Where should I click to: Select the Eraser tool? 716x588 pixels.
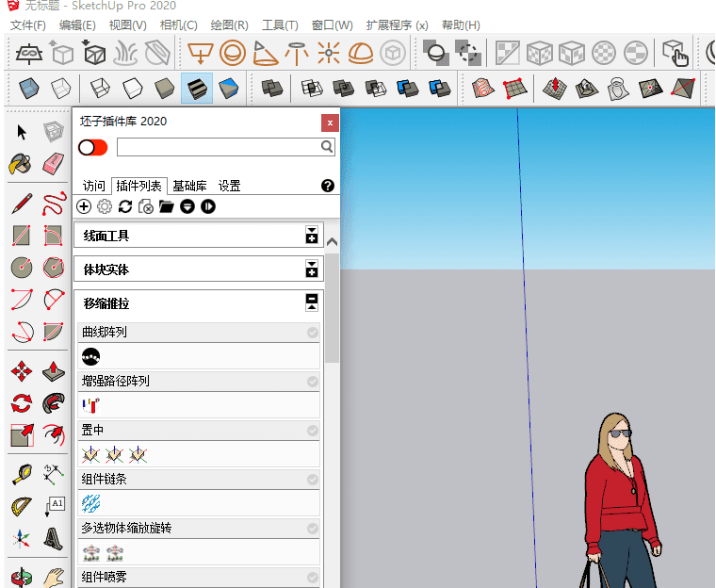(x=53, y=164)
